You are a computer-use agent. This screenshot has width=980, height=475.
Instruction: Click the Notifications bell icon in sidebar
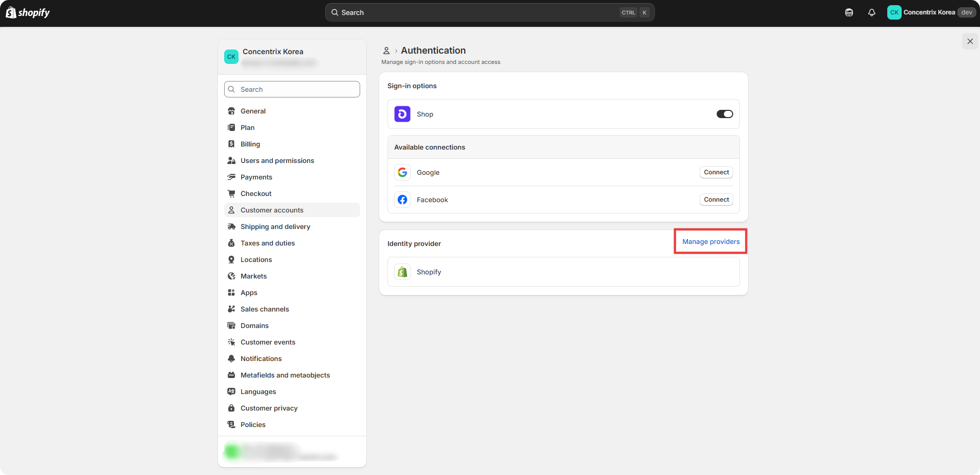(231, 358)
